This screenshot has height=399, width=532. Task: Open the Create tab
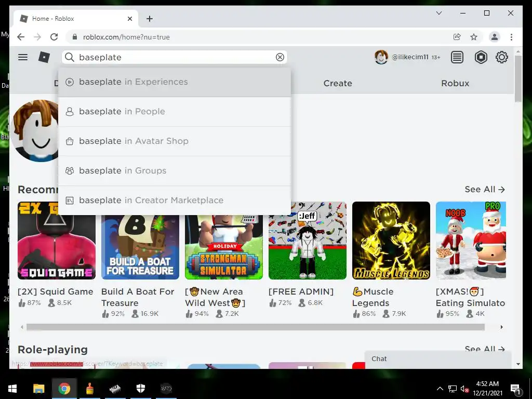[x=338, y=83]
